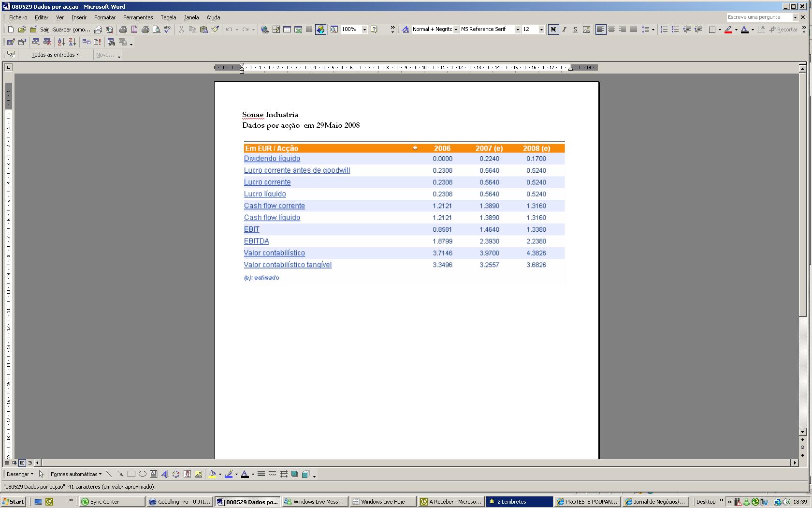This screenshot has height=508, width=812.
Task: Apply the red highlight color swatch
Action: coord(728,30)
